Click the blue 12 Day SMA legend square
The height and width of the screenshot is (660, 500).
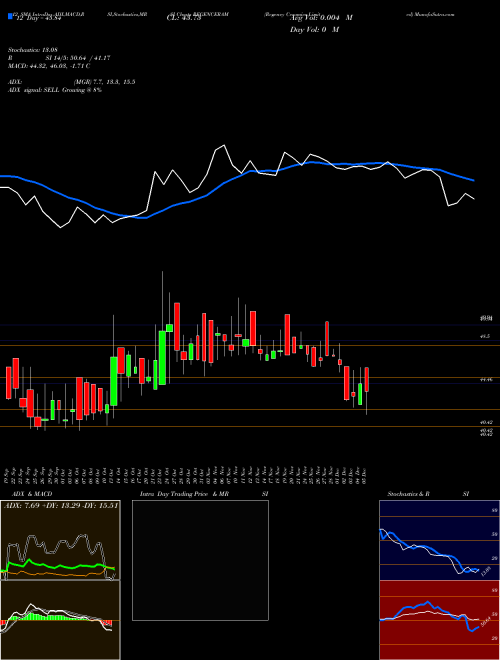(x=10, y=16)
